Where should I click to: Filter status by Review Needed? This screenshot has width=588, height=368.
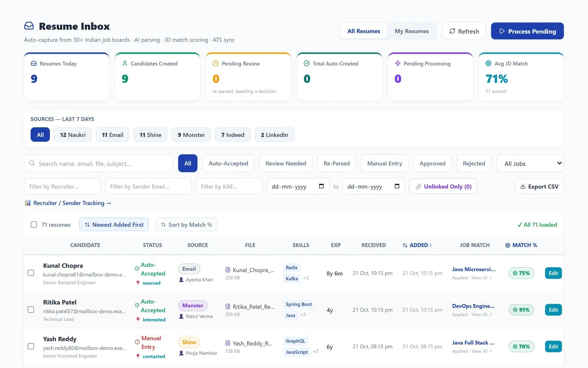[x=286, y=163]
